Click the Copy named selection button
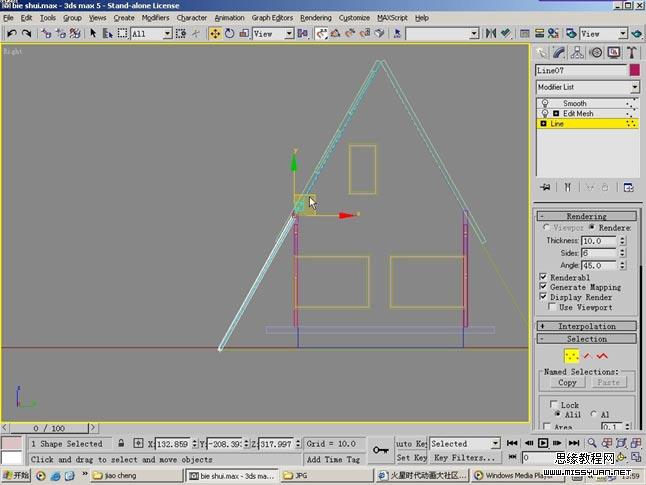The image size is (646, 485). [x=567, y=382]
